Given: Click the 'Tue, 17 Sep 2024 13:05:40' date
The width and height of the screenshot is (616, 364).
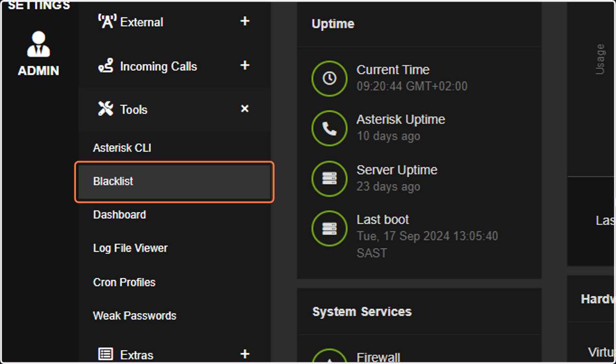Looking at the screenshot, I should [x=428, y=236].
